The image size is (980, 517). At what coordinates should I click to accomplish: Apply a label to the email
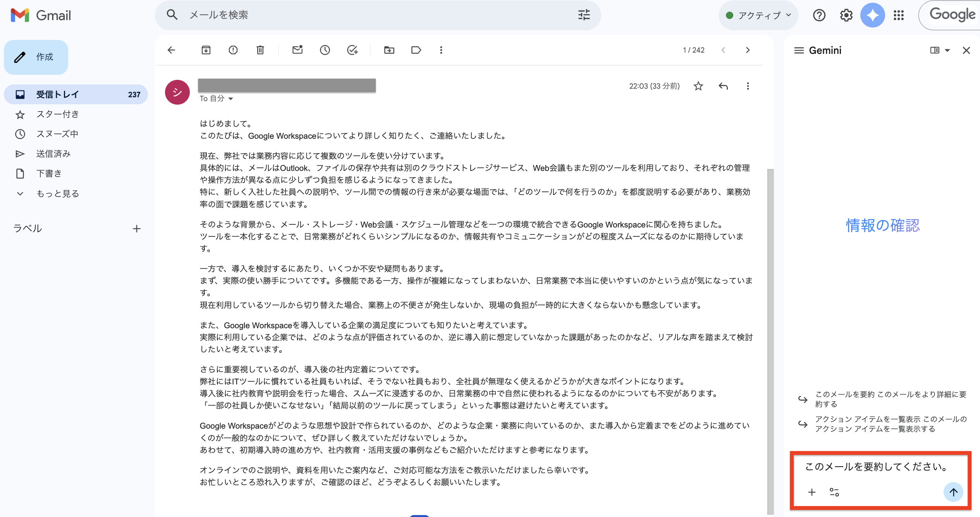coord(416,50)
